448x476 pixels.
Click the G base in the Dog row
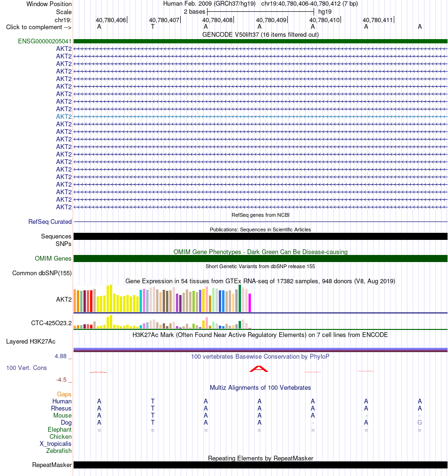419,422
